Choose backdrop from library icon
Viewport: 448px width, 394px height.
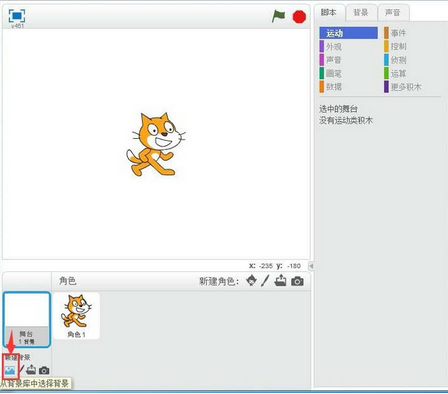pos(10,370)
